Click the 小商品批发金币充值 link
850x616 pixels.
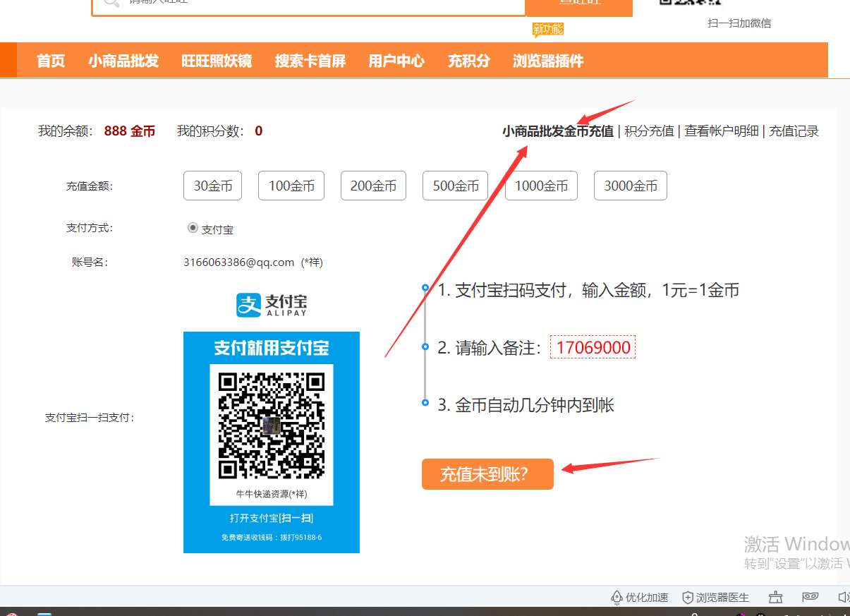(558, 131)
